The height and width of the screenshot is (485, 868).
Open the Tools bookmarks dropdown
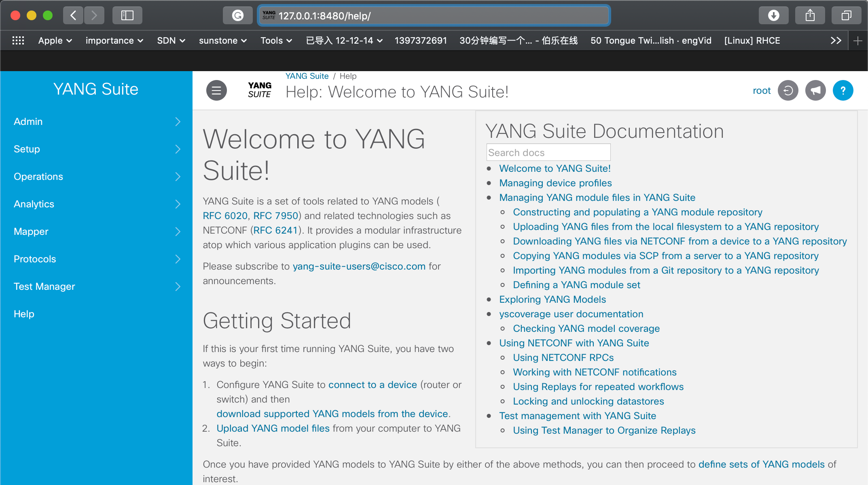pyautogui.click(x=276, y=40)
